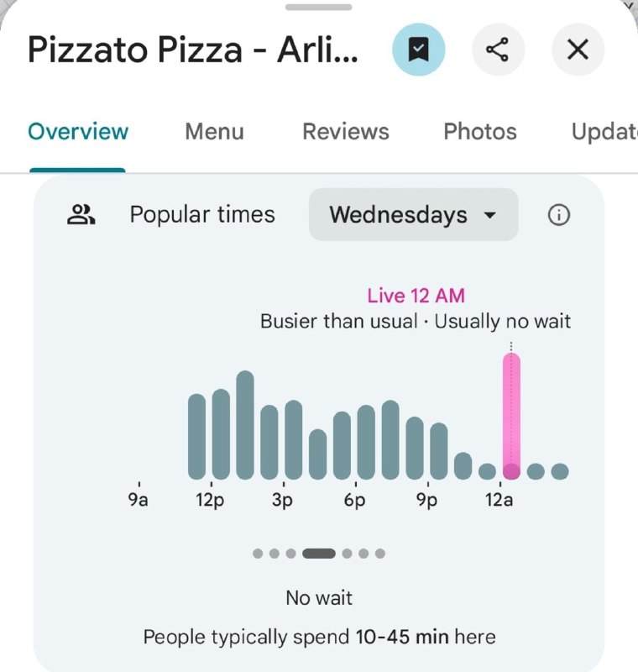Image resolution: width=638 pixels, height=672 pixels.
Task: Select the first day pagination dot
Action: (258, 554)
